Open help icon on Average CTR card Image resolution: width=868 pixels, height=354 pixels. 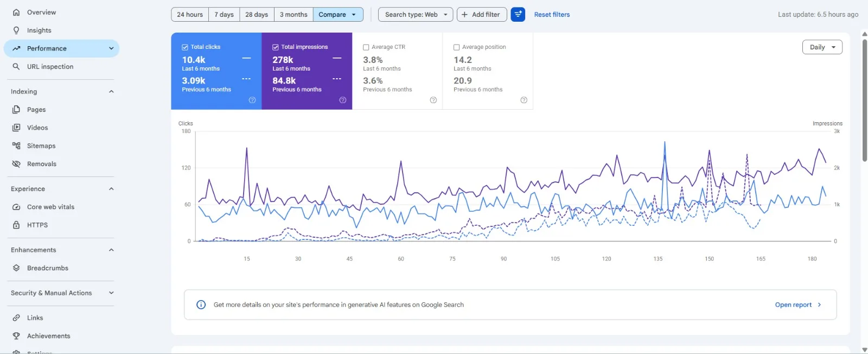pos(433,100)
